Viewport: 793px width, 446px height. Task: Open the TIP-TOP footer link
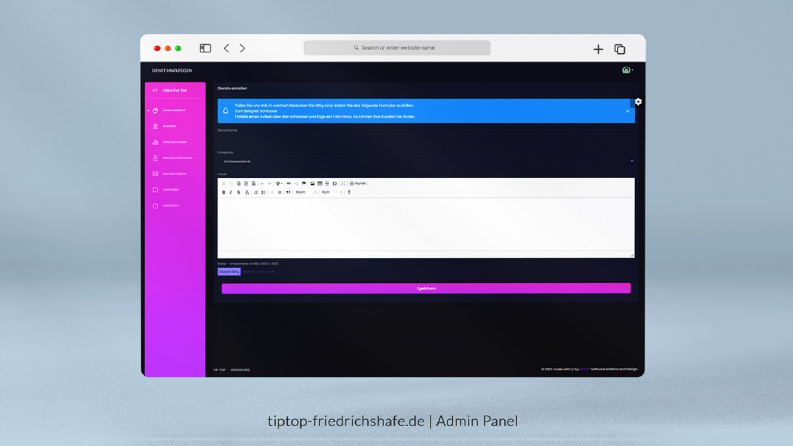click(x=219, y=370)
